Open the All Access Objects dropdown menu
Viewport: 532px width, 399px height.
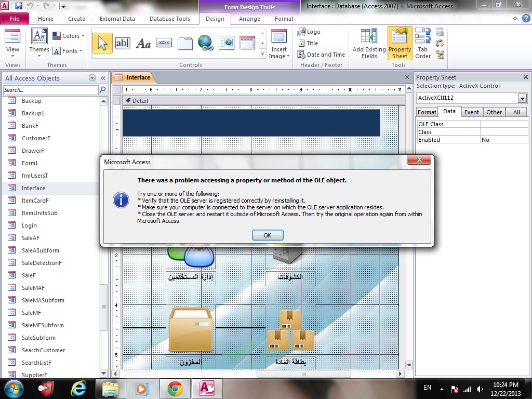[92, 78]
